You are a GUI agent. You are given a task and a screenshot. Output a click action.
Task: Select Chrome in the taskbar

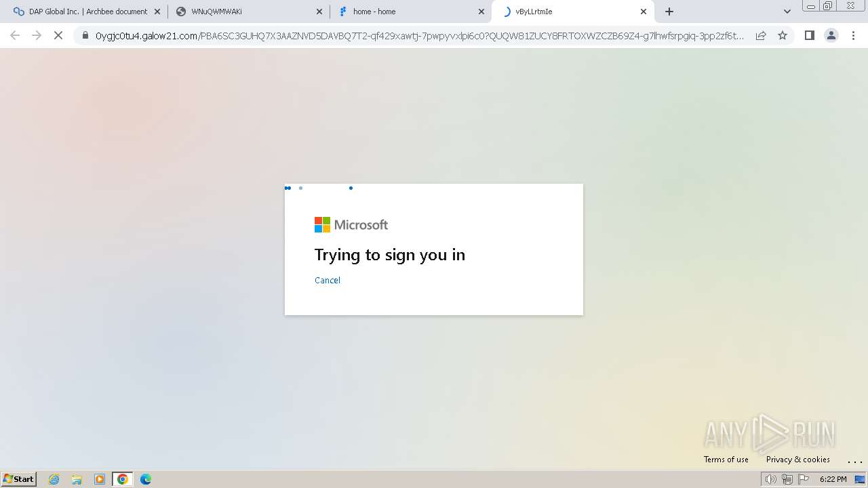click(123, 479)
